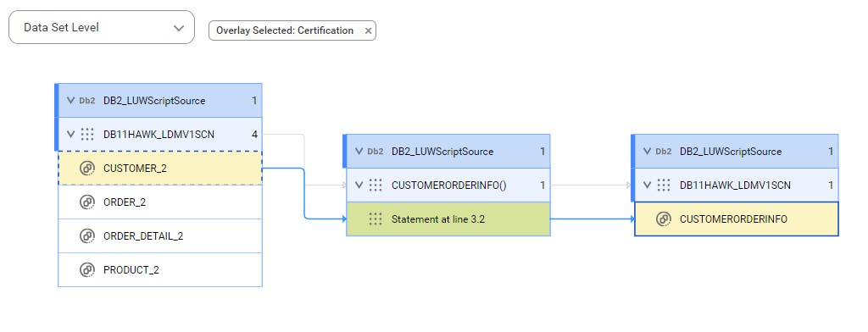
Task: Collapse the right DB11HAWK_LDMV1SCN schema
Action: tap(647, 185)
